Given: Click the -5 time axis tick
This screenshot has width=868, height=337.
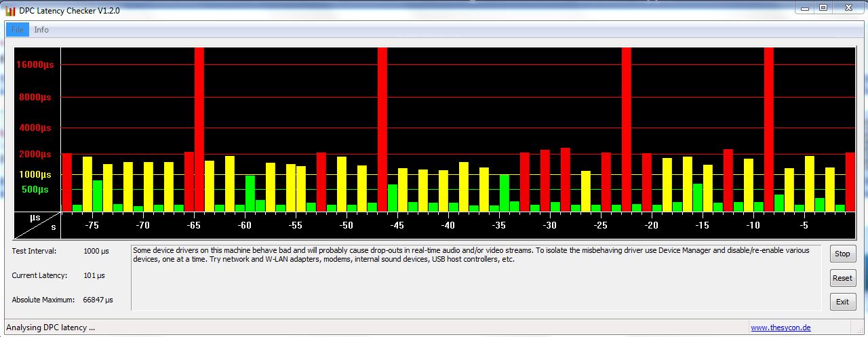Looking at the screenshot, I should click(x=804, y=225).
